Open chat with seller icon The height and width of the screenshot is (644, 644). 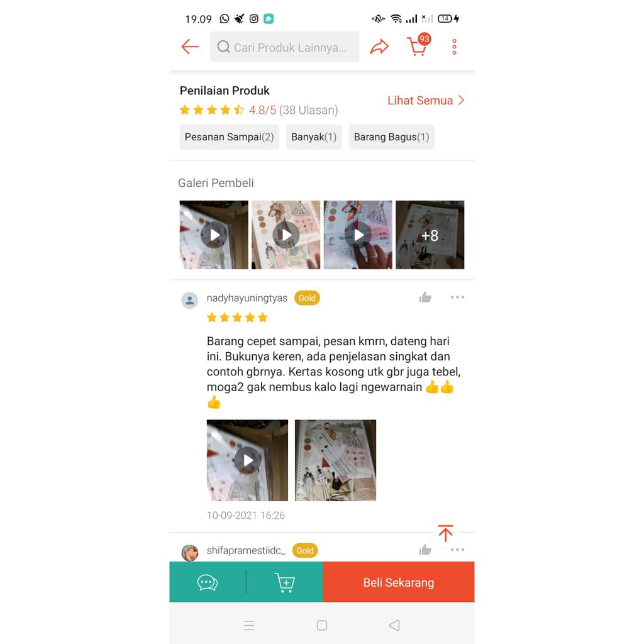click(x=208, y=582)
